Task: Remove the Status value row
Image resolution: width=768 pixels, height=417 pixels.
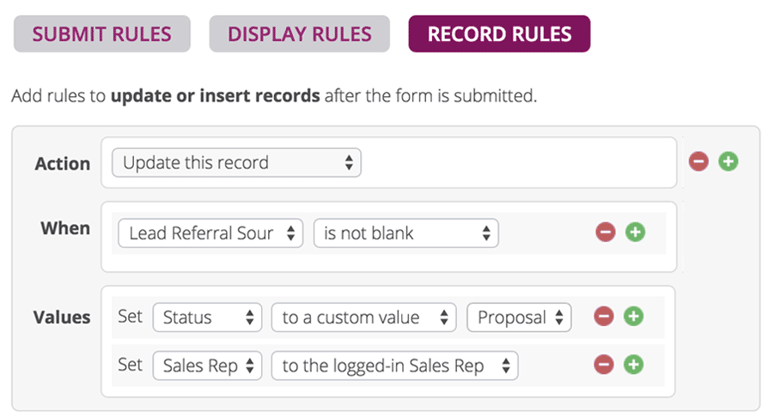Action: coord(603,317)
